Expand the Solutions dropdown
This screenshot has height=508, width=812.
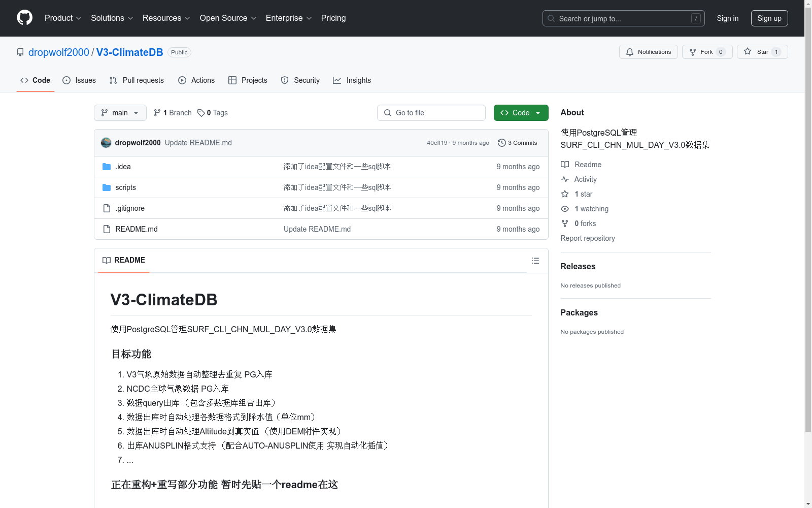(x=112, y=18)
